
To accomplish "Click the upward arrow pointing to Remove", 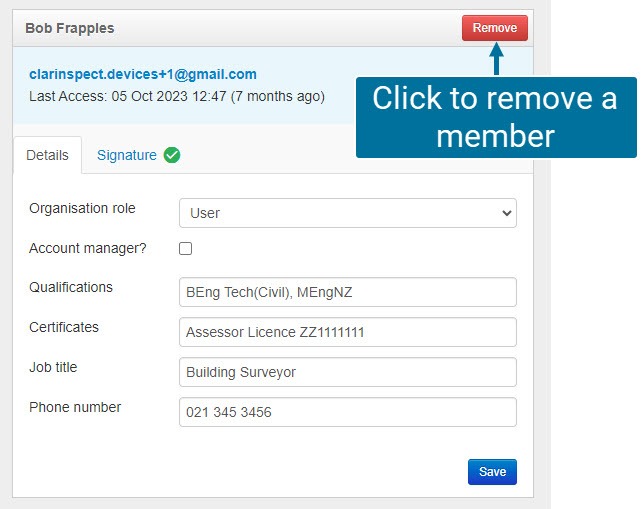I will point(495,60).
